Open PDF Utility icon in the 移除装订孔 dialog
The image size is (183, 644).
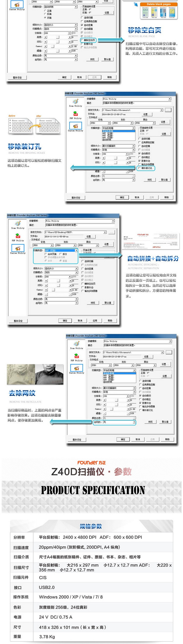pos(76,114)
